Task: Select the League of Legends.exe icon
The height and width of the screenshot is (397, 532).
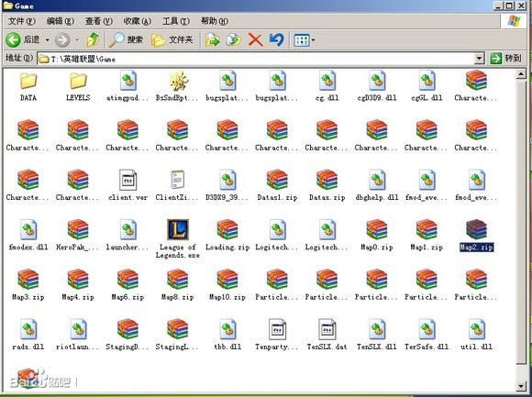Action: [177, 230]
